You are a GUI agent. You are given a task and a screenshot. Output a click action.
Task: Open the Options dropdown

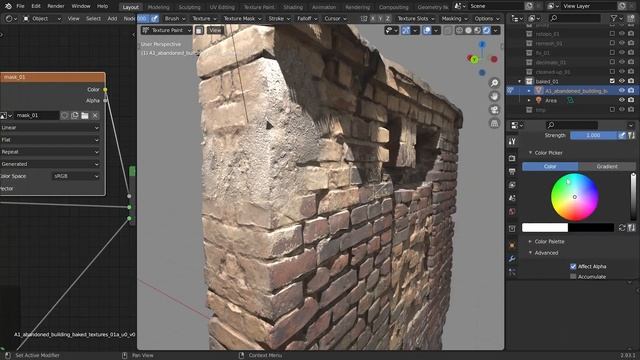coord(487,18)
